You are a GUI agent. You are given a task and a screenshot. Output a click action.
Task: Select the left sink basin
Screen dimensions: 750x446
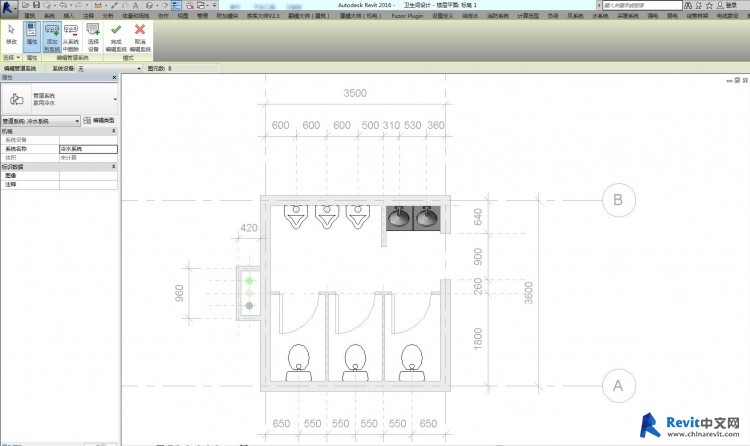399,218
